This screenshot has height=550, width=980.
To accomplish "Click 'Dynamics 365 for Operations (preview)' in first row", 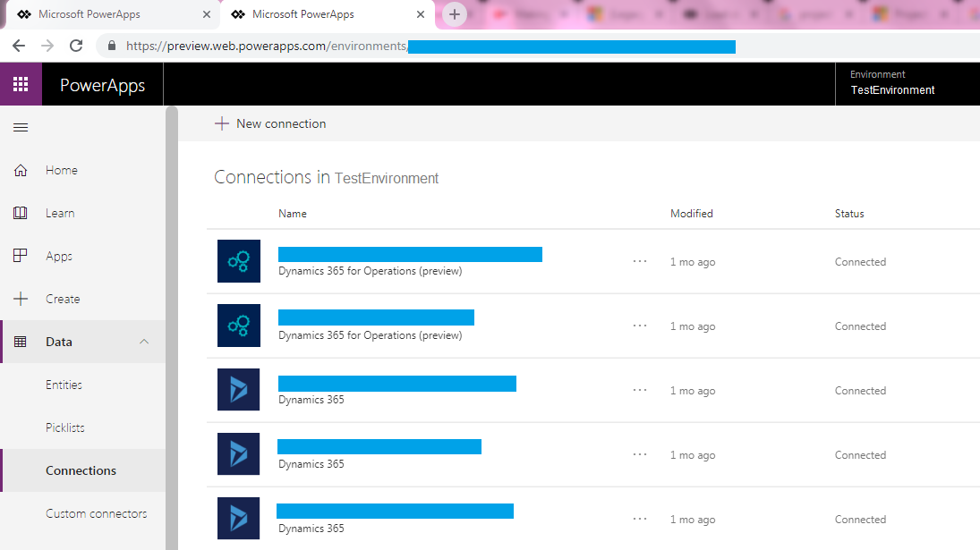I will click(370, 271).
